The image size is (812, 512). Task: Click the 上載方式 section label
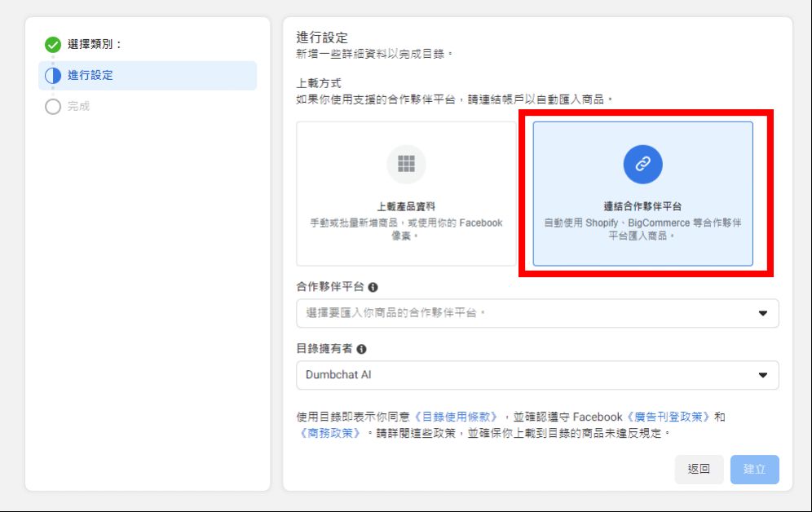click(319, 83)
